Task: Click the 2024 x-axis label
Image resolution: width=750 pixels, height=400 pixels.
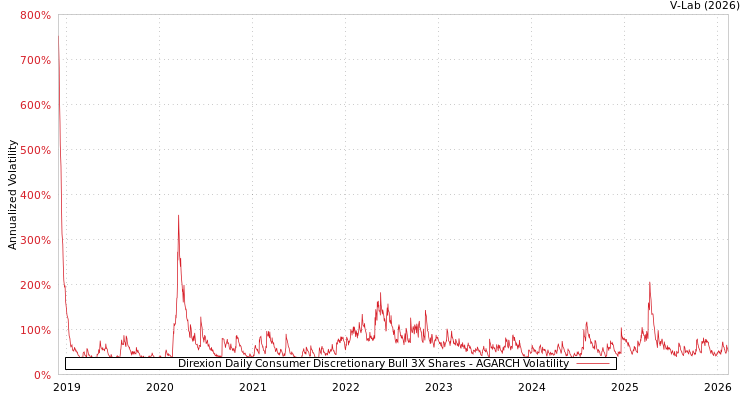Action: (x=532, y=387)
